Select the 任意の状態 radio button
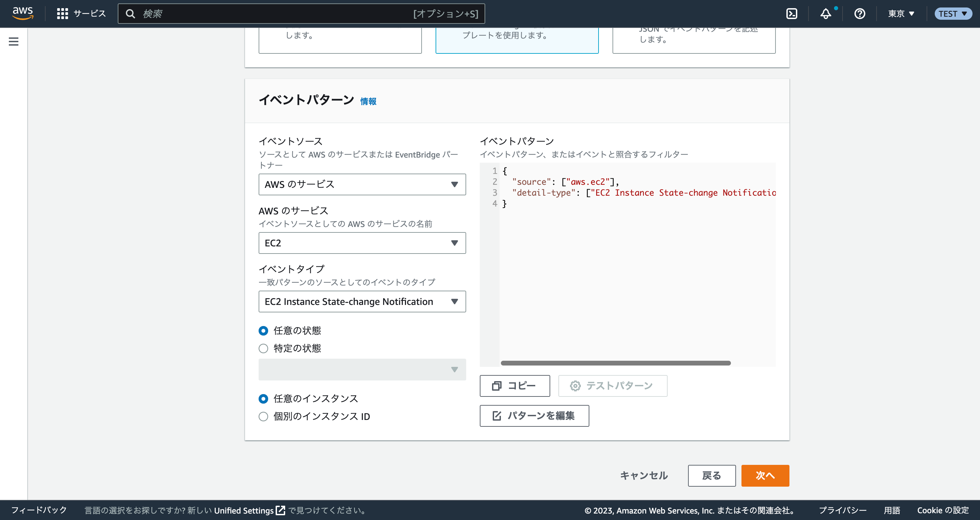Screen dimensions: 980x520 click(263, 330)
